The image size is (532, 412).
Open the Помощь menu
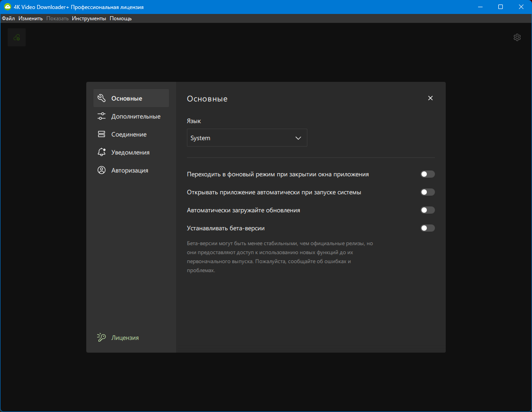pos(120,18)
